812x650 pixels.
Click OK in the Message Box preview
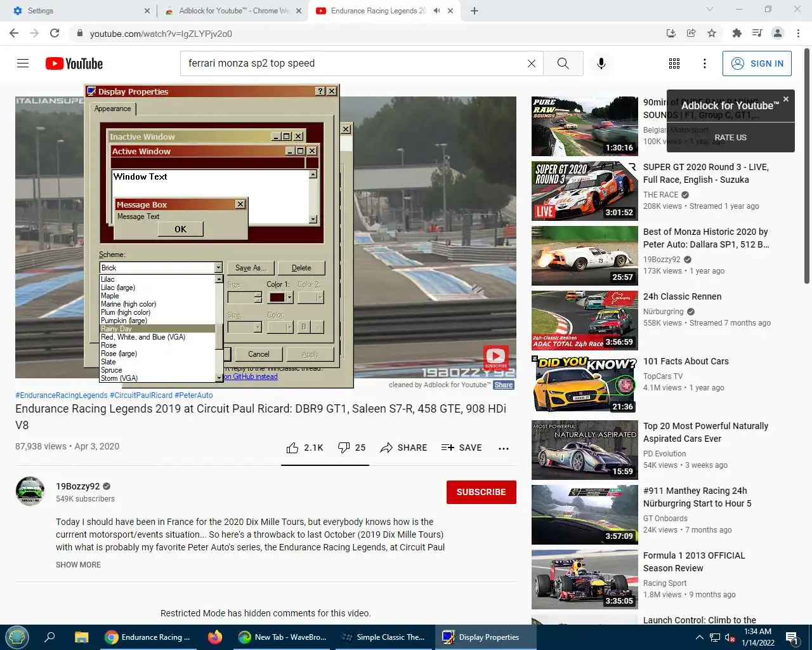[x=180, y=229]
